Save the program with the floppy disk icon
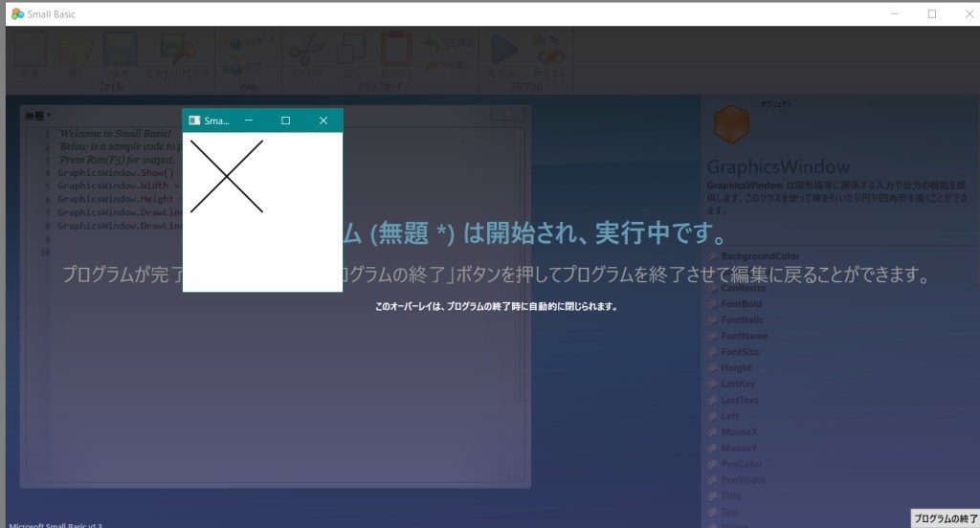The image size is (980, 528). pyautogui.click(x=120, y=50)
